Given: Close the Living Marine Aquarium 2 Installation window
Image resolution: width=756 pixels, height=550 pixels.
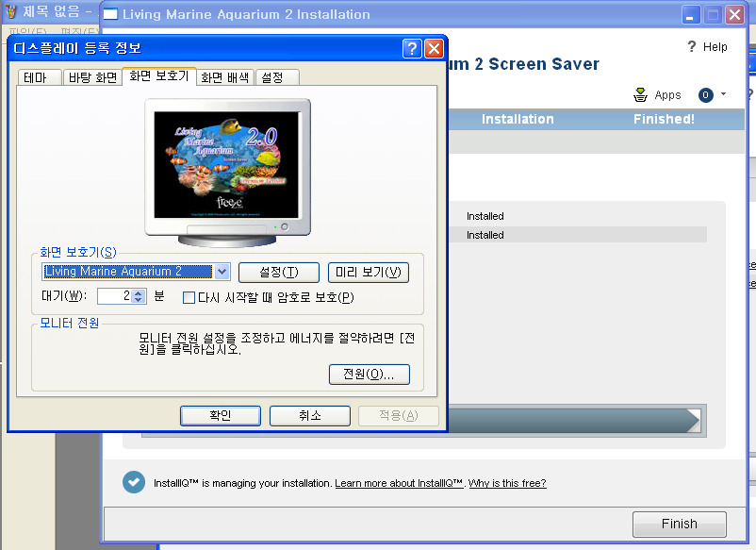Looking at the screenshot, I should 734,15.
